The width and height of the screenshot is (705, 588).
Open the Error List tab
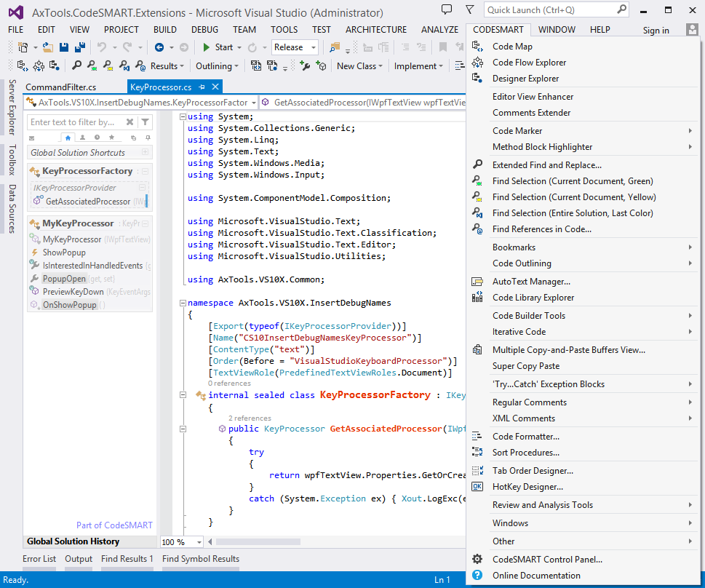[39, 559]
